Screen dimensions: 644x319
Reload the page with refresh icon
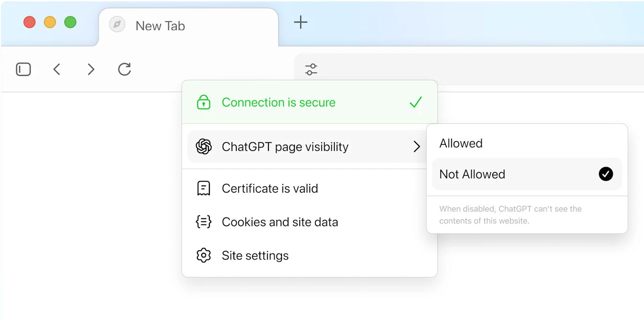tap(124, 70)
